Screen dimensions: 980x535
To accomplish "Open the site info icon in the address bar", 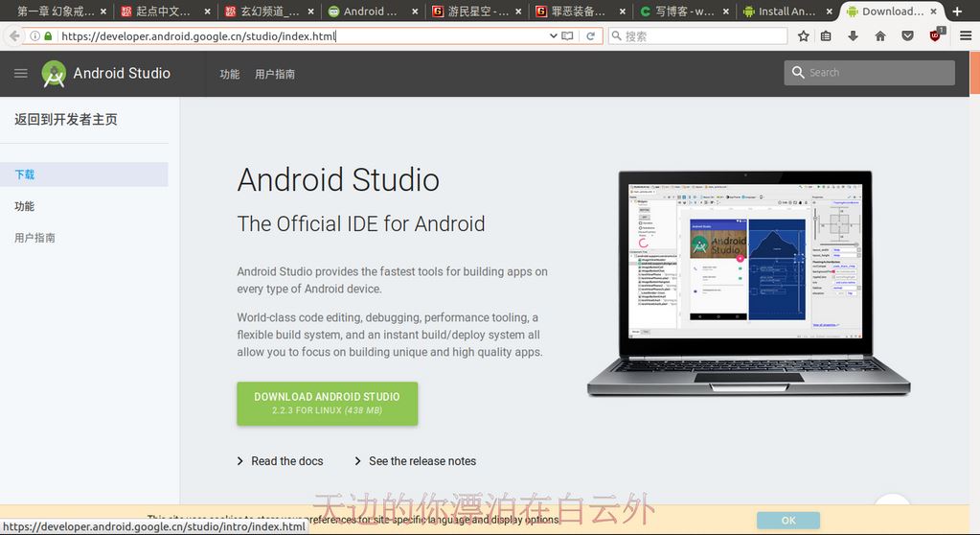I will pyautogui.click(x=35, y=36).
